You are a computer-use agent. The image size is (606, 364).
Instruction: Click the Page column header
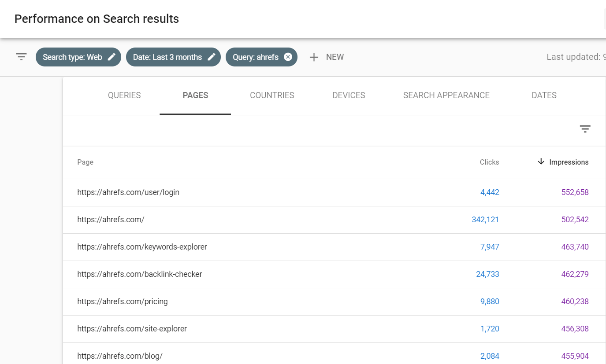85,162
